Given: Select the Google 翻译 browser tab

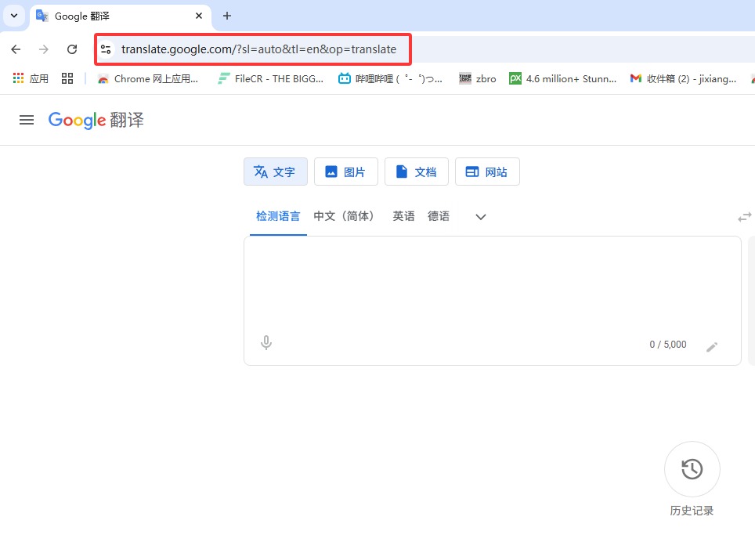Looking at the screenshot, I should [121, 16].
